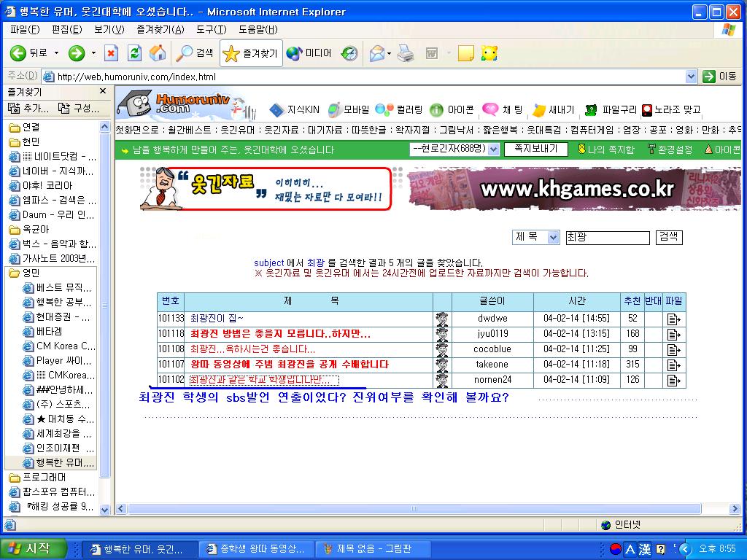The height and width of the screenshot is (560, 747).
Task: Open 환경설정 settings link
Action: click(670, 149)
